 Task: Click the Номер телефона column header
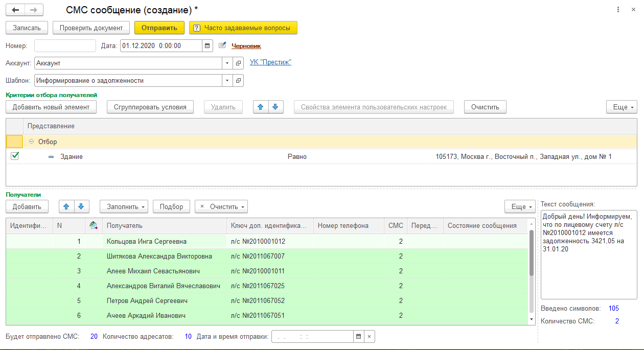349,225
